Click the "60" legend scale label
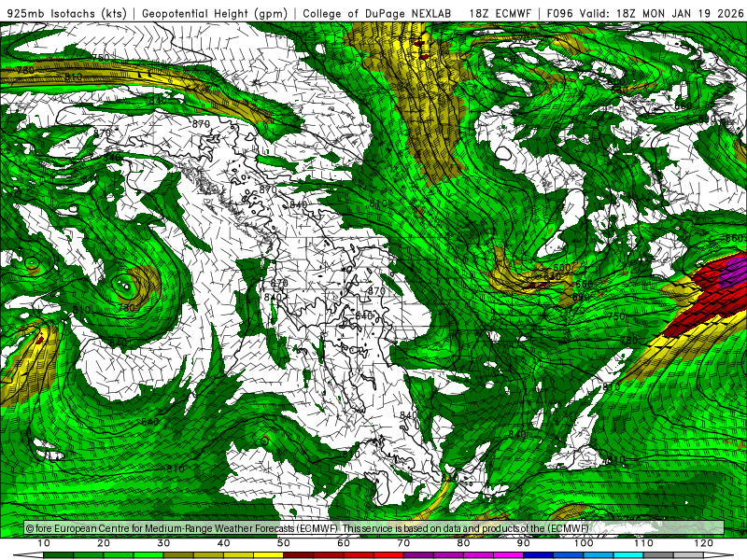This screenshot has width=747, height=560. [344, 543]
